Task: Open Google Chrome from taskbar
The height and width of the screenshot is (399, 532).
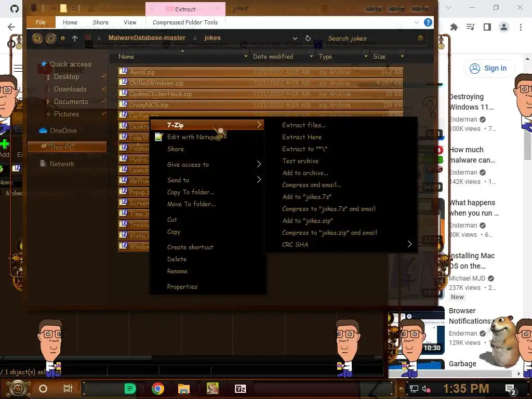Action: coord(158,389)
